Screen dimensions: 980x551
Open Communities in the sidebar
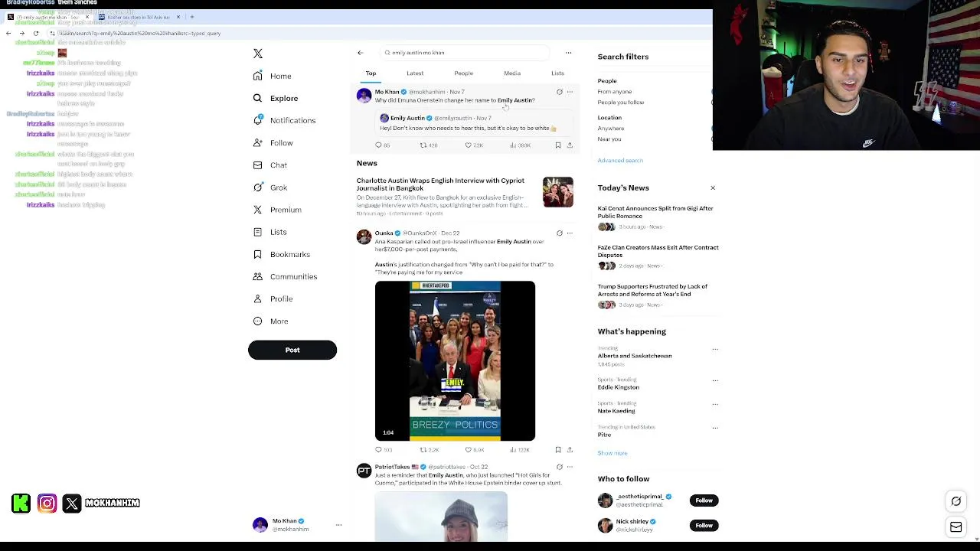tap(285, 276)
